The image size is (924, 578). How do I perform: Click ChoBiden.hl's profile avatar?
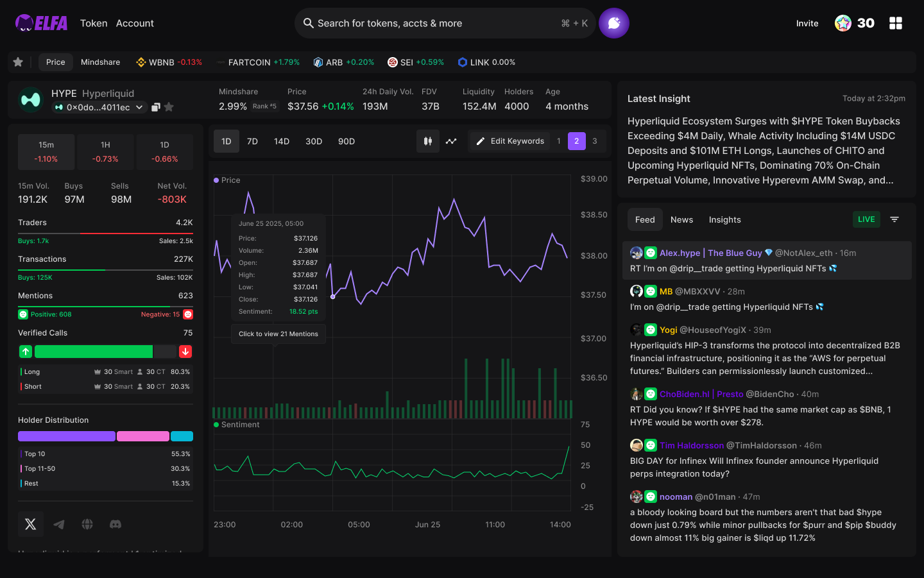coord(637,394)
